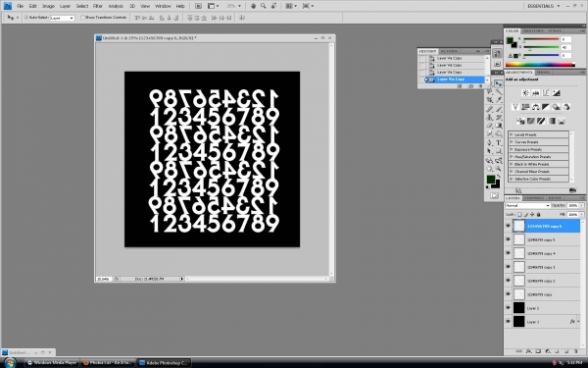Click the Adobe Photoshop taskbar button

point(164,363)
